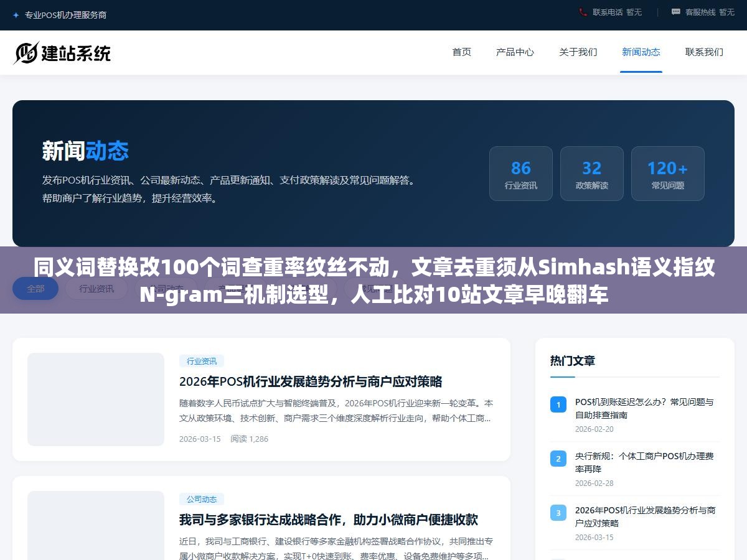Viewport: 747px width, 560px height.
Task: Click the 86 行业资讯 stat card
Action: (521, 174)
